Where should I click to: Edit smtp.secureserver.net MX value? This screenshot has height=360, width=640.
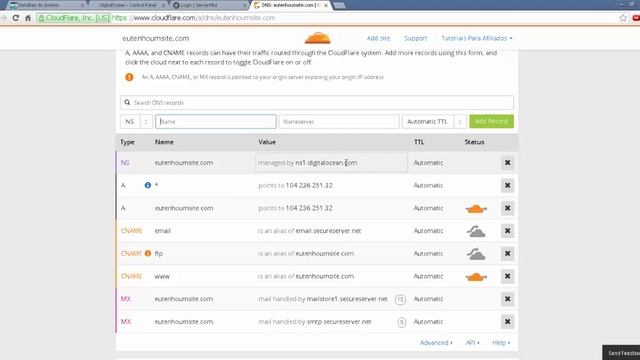tap(339, 322)
